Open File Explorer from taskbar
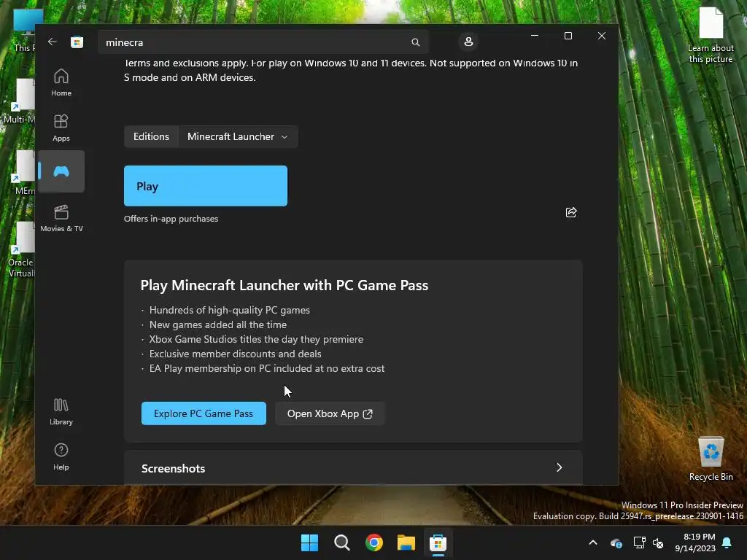This screenshot has width=747, height=560. pyautogui.click(x=406, y=542)
